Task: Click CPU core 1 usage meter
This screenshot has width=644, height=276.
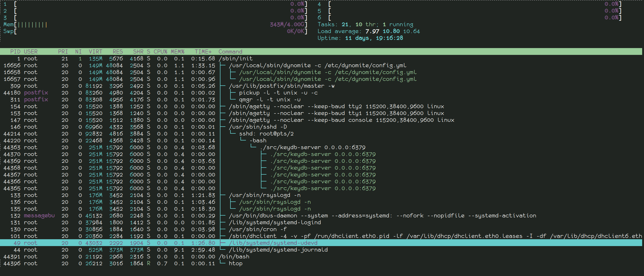Action: click(x=158, y=4)
